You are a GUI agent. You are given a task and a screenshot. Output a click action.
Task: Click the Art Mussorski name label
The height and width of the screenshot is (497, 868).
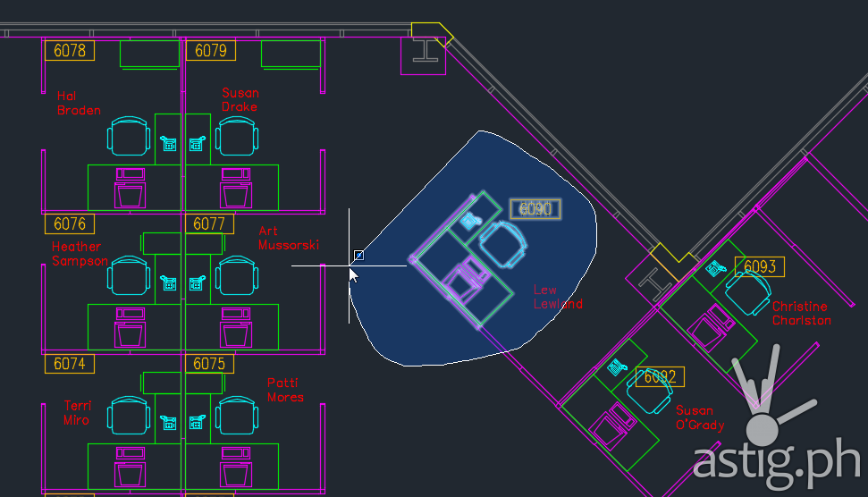[x=289, y=238]
